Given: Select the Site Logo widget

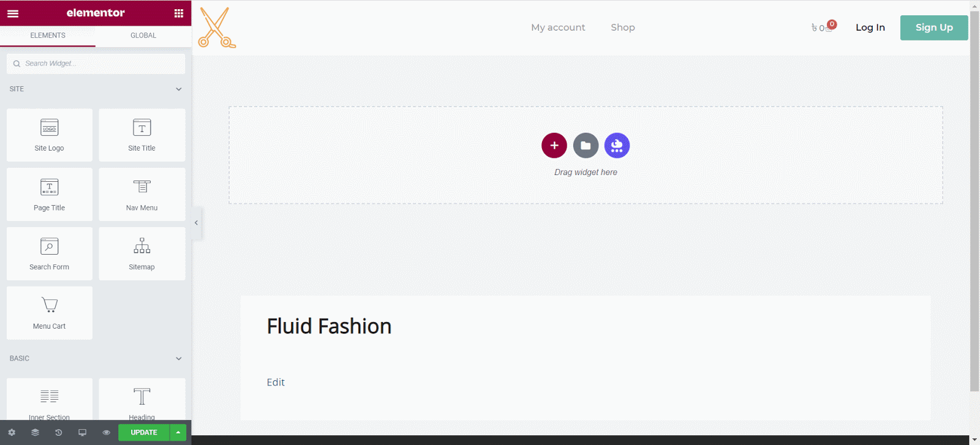Looking at the screenshot, I should (50, 135).
